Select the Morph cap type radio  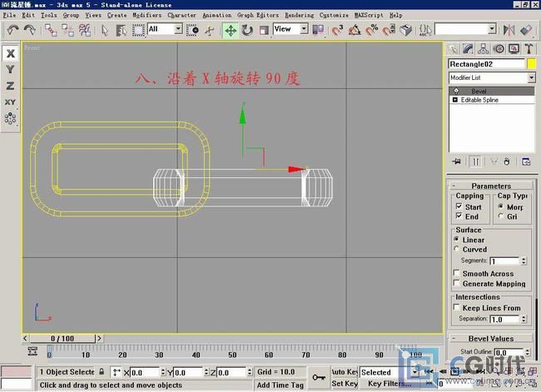pyautogui.click(x=500, y=206)
